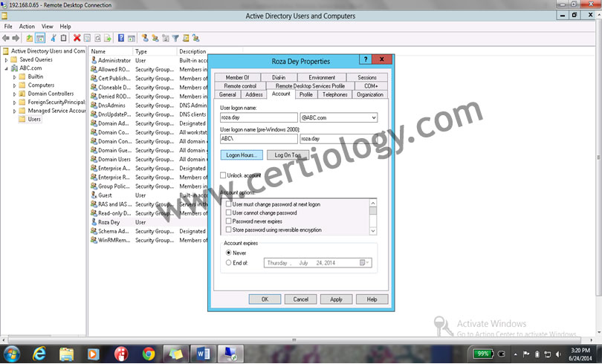Open Microsoft Word from the taskbar
The height and width of the screenshot is (364, 602).
(x=203, y=354)
